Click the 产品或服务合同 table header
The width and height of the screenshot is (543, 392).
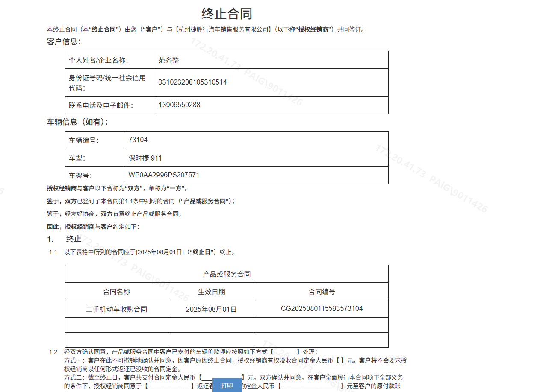227,274
